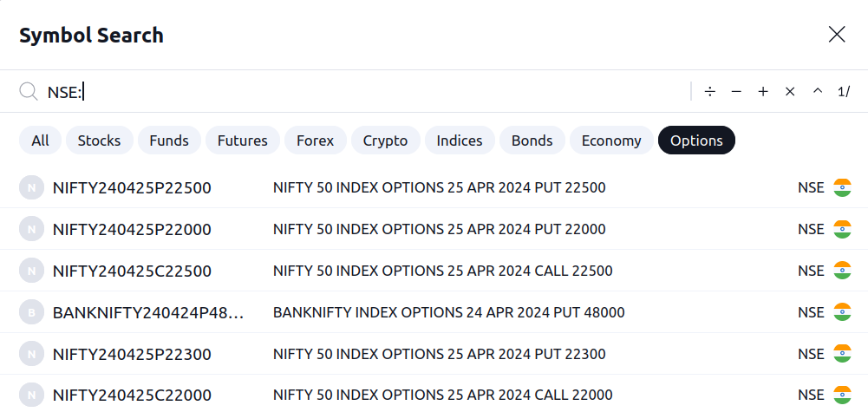Click description NIFTY 50 INDEX OPTIONS CALL 22500
This screenshot has height=412, width=868.
[443, 271]
